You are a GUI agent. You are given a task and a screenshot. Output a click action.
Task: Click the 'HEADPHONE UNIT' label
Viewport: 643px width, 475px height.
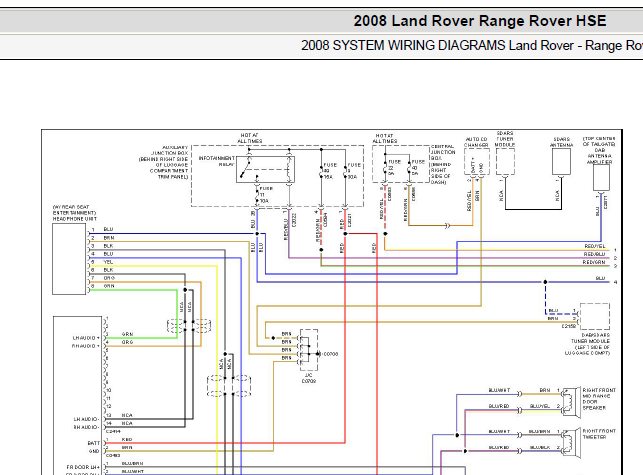pyautogui.click(x=75, y=219)
